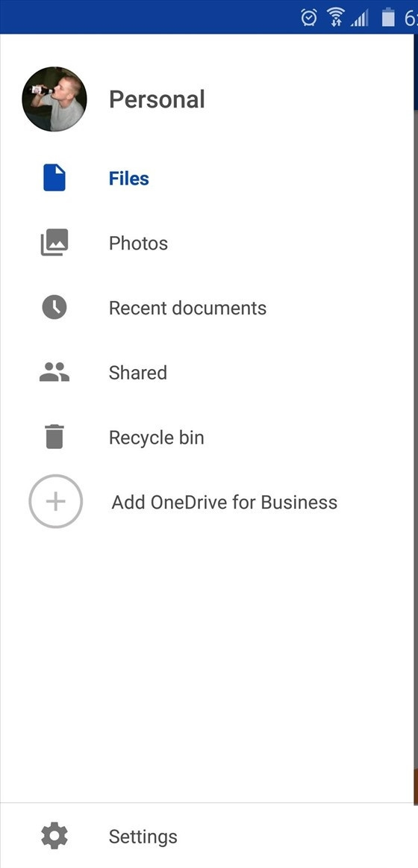Tap the alarm icon in status bar

point(309,18)
